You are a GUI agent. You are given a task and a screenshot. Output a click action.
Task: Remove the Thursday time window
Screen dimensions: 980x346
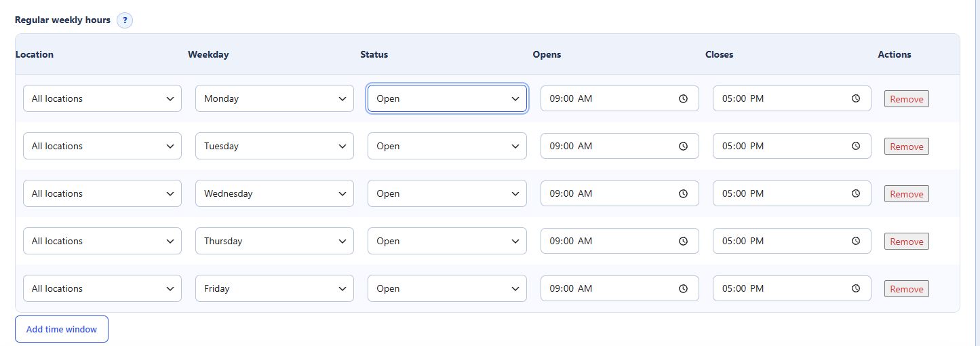(x=907, y=242)
